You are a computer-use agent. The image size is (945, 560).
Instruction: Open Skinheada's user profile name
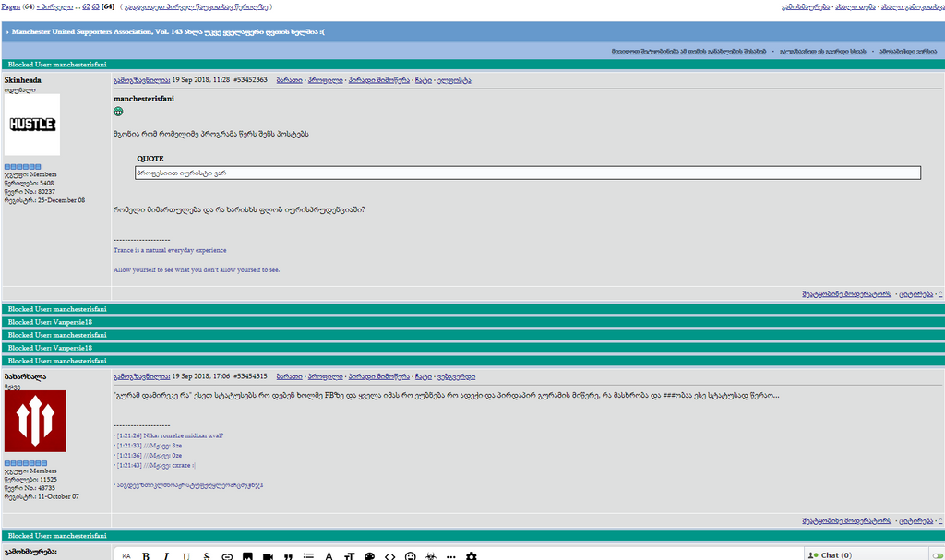[23, 80]
